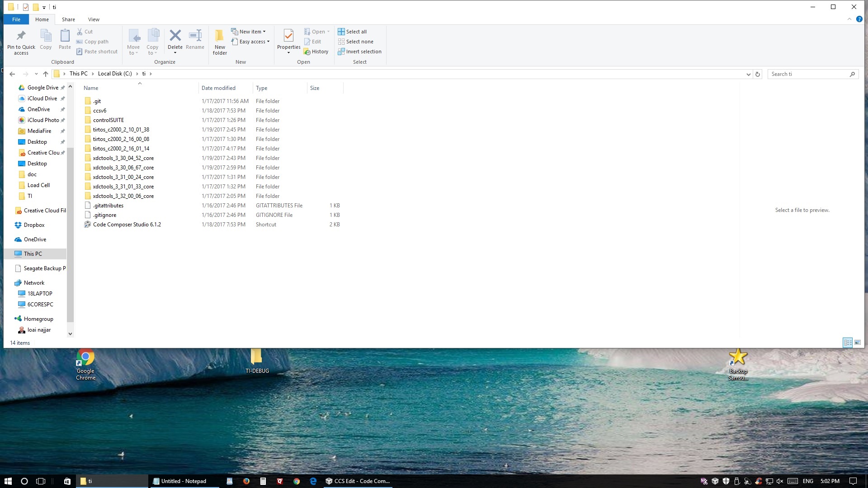The width and height of the screenshot is (868, 488).
Task: Open 6CORESPC network computer
Action: [40, 305]
